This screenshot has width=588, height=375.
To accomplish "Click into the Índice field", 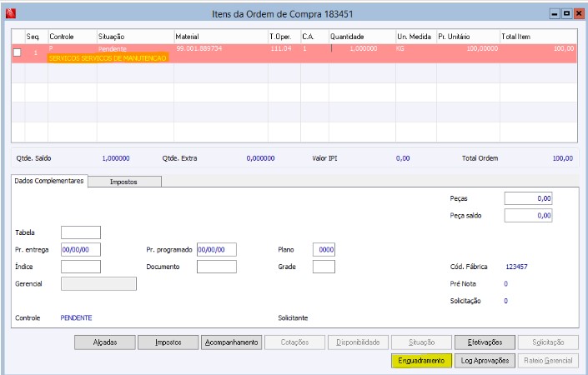I will pos(81,267).
